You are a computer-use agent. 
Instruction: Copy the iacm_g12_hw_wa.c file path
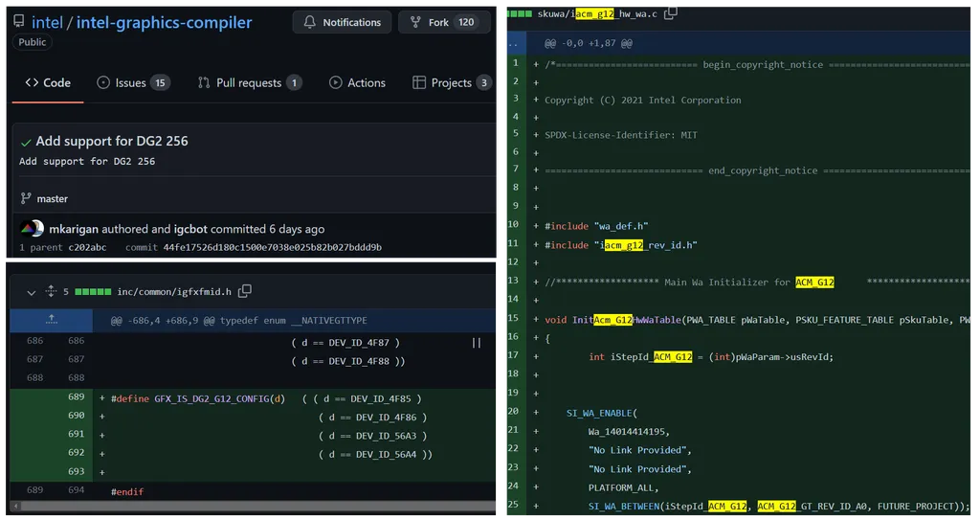[671, 12]
